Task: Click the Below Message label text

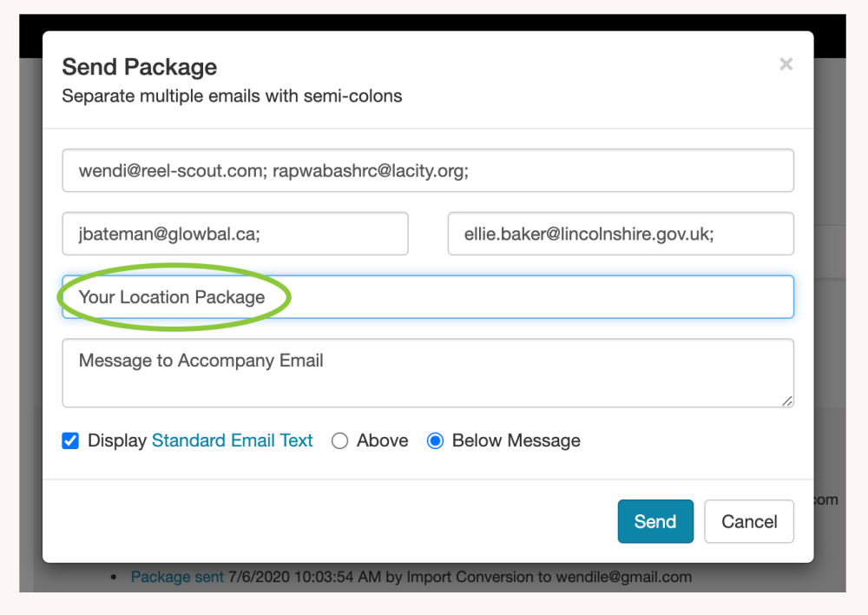Action: coord(516,440)
